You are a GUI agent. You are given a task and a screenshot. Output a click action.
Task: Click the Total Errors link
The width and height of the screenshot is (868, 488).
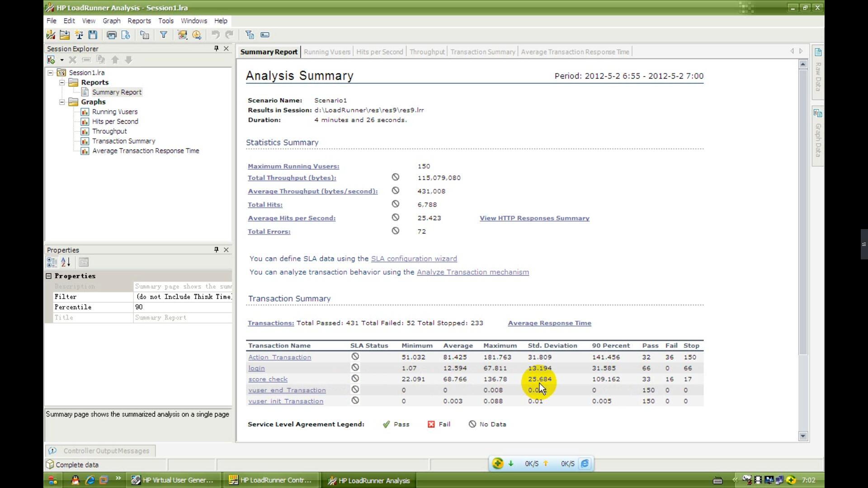(x=269, y=232)
